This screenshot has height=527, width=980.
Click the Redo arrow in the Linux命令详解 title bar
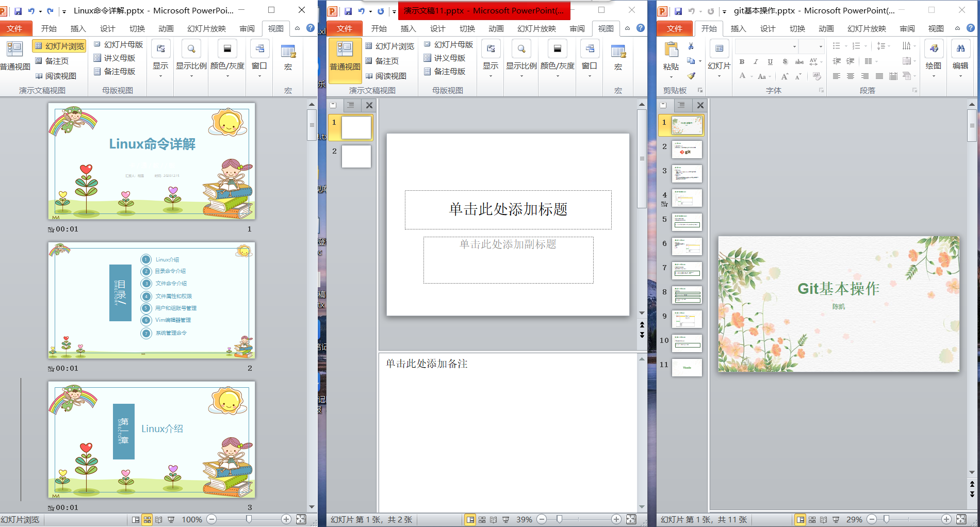(50, 11)
